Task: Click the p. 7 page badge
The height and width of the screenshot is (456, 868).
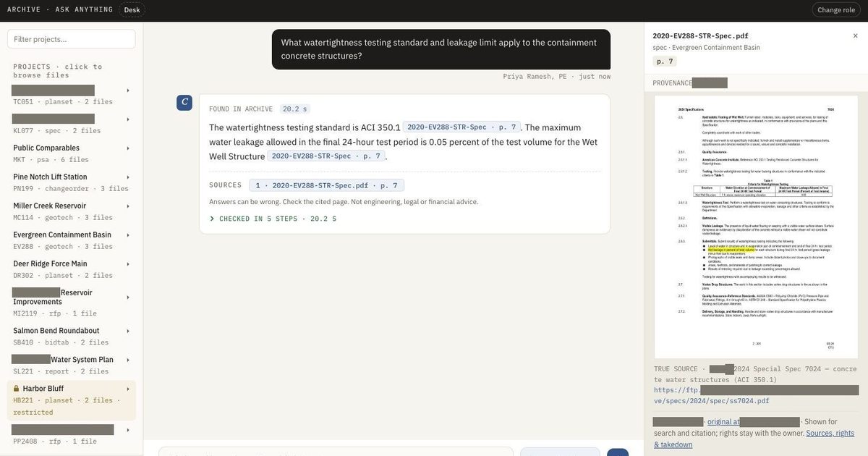Action: (x=665, y=62)
